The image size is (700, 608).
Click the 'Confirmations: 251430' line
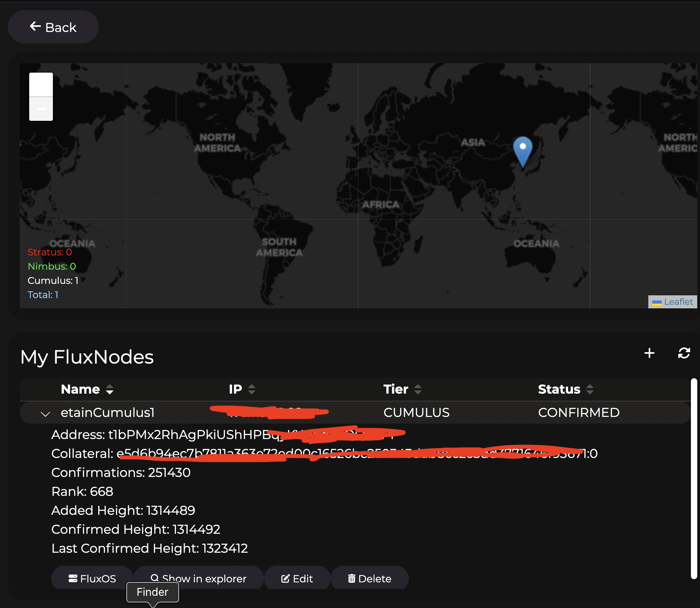pos(121,473)
